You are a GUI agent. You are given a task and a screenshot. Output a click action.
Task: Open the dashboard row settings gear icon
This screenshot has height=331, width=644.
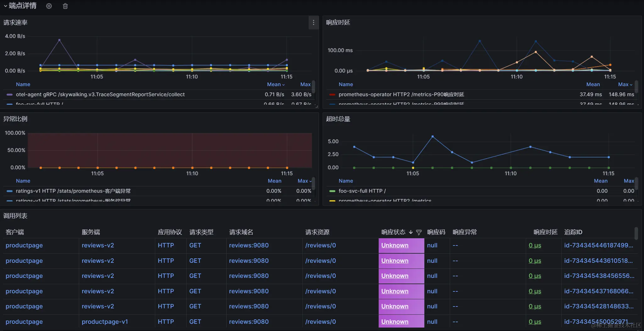coord(49,6)
